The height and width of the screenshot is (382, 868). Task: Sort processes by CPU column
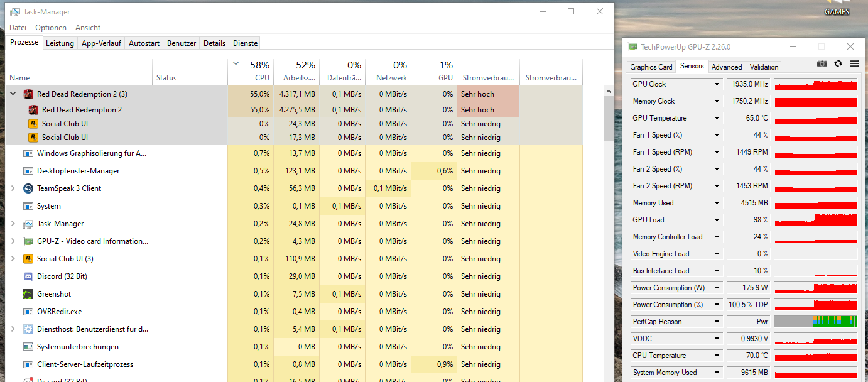click(x=251, y=72)
